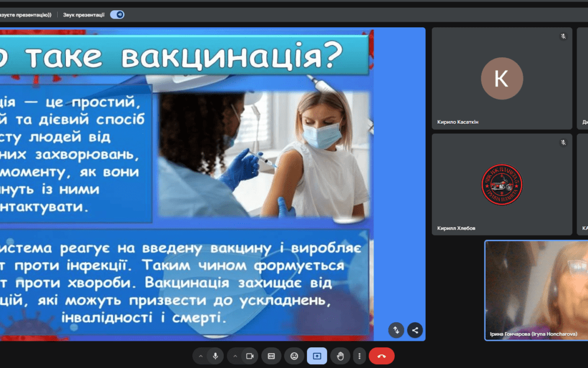
Task: Click Кирилл Хлебов's motorcycle logo avatar
Action: (x=502, y=184)
